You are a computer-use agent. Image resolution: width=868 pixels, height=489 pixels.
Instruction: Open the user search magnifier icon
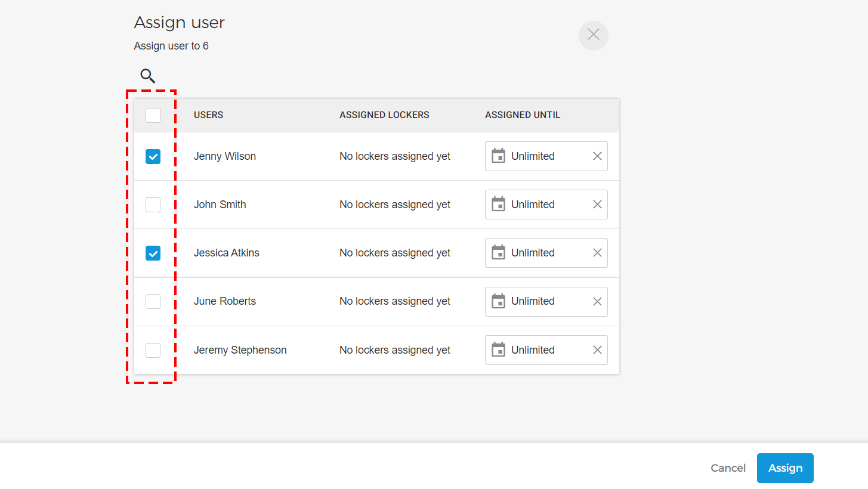click(x=148, y=76)
